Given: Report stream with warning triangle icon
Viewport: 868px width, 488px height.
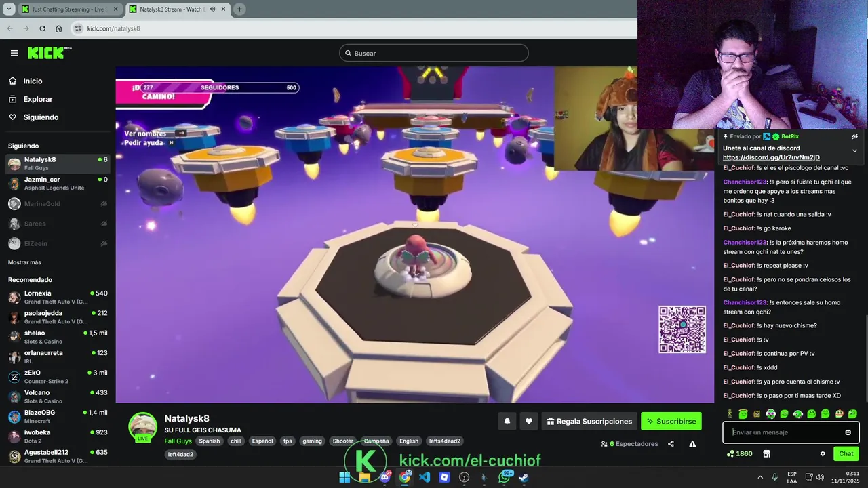Looking at the screenshot, I should [x=692, y=444].
